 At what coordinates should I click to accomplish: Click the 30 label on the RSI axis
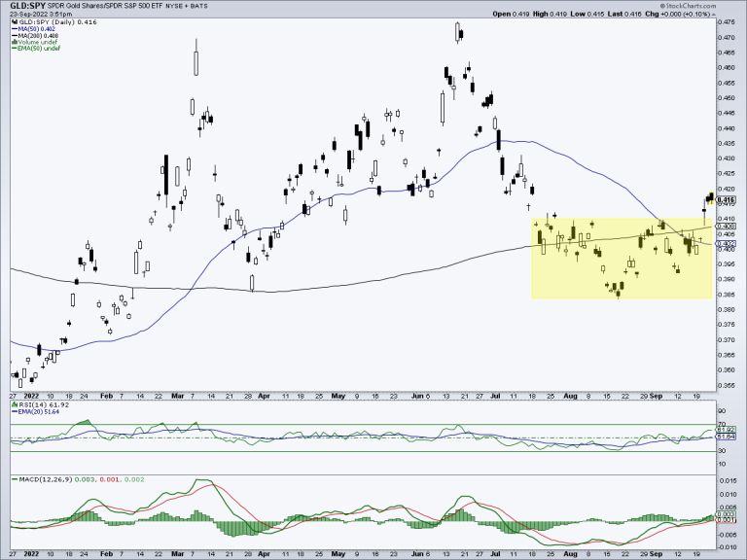[x=722, y=450]
